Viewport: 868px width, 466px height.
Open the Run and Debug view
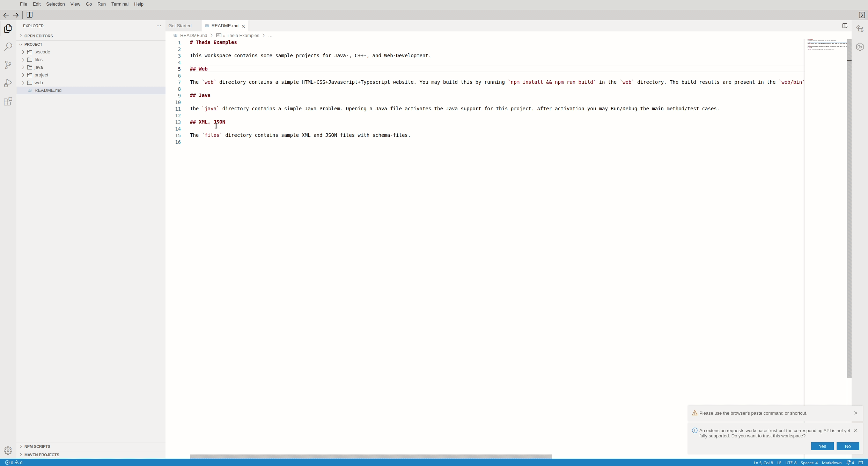[x=8, y=83]
